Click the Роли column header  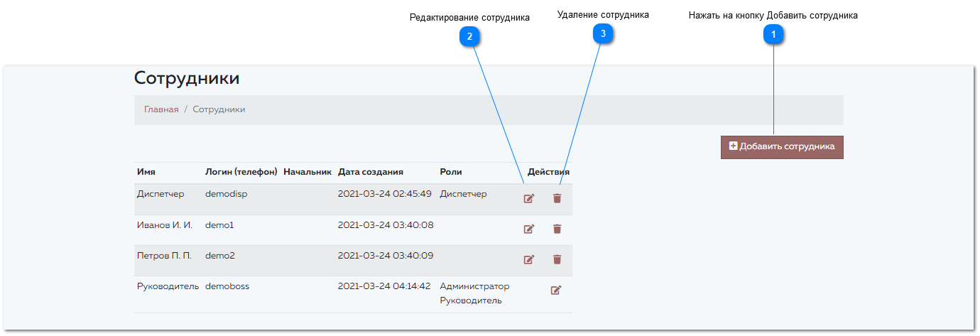(451, 172)
